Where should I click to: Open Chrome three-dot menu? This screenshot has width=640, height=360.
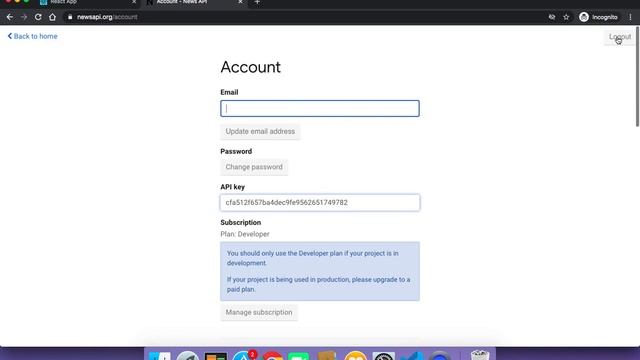630,17
